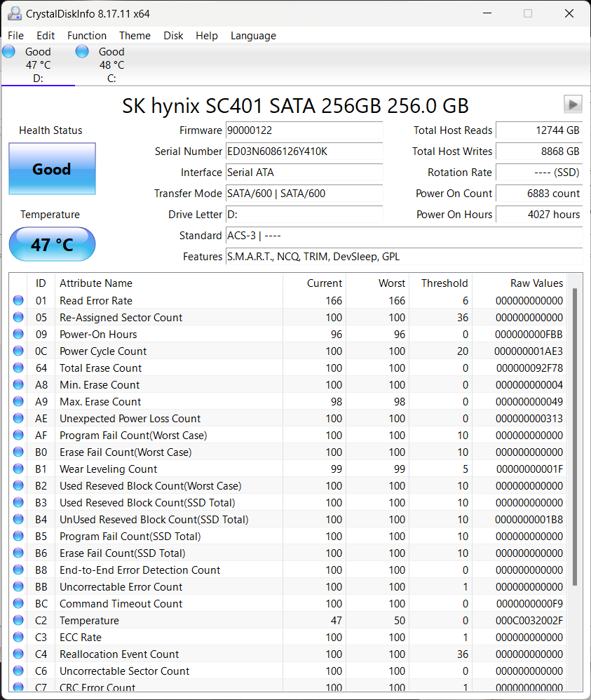This screenshot has width=591, height=700.
Task: Click the blue status orb above C: drive
Action: tap(82, 52)
